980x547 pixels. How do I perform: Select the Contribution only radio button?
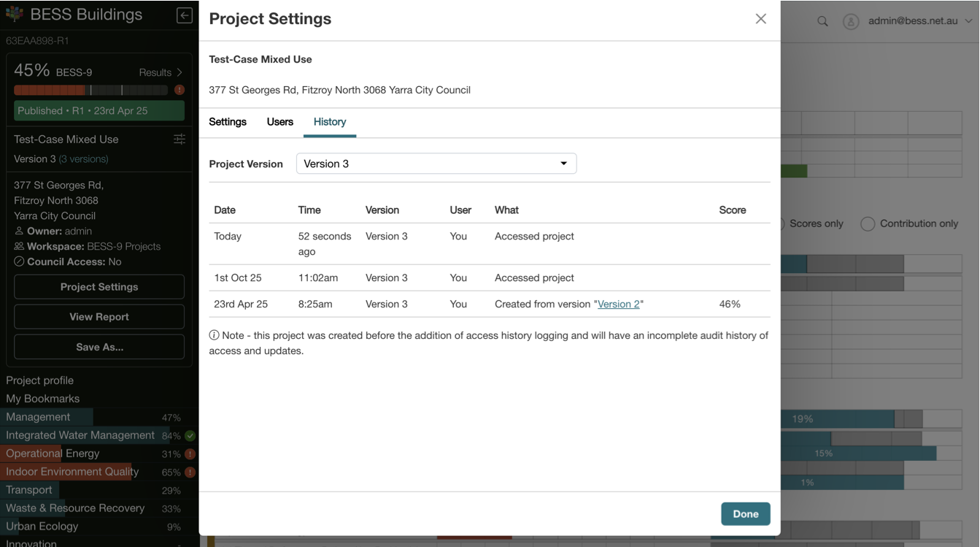pyautogui.click(x=868, y=224)
